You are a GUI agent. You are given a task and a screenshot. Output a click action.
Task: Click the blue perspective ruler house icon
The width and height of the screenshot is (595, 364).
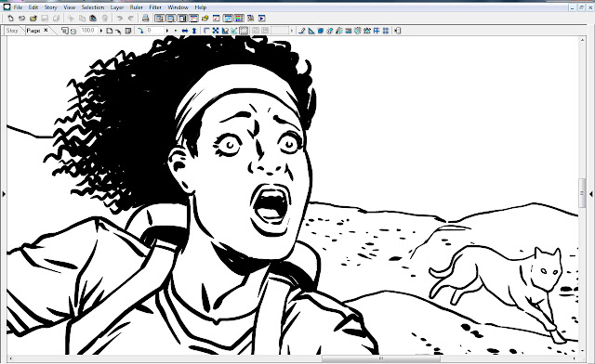pos(367,31)
